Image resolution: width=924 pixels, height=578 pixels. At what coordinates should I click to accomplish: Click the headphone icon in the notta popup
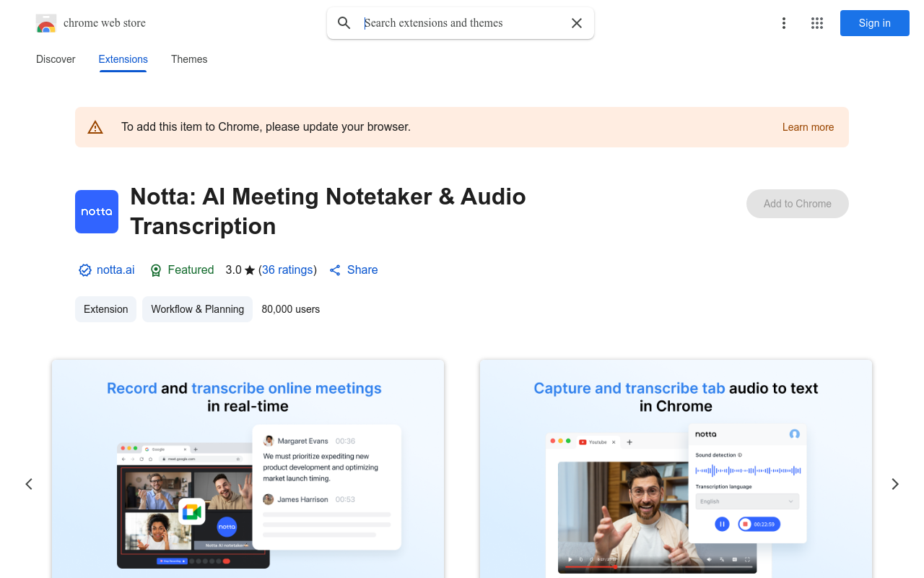point(795,434)
